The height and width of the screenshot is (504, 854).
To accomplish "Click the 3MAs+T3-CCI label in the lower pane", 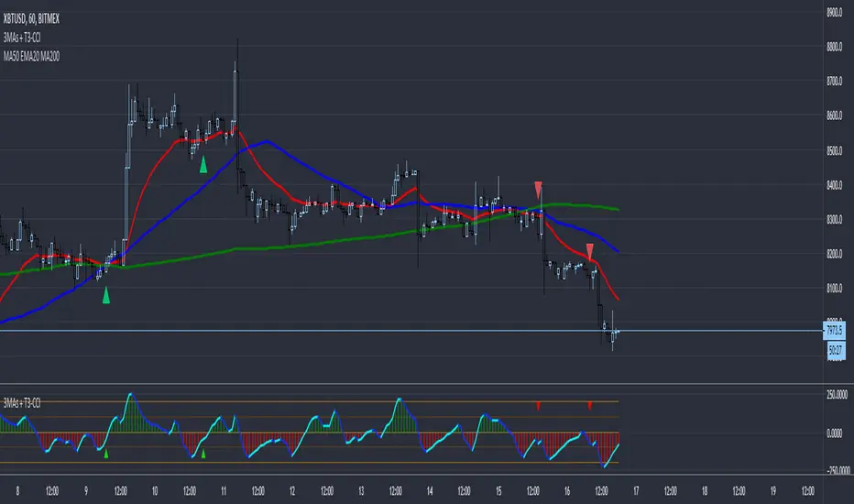I will 22,403.
